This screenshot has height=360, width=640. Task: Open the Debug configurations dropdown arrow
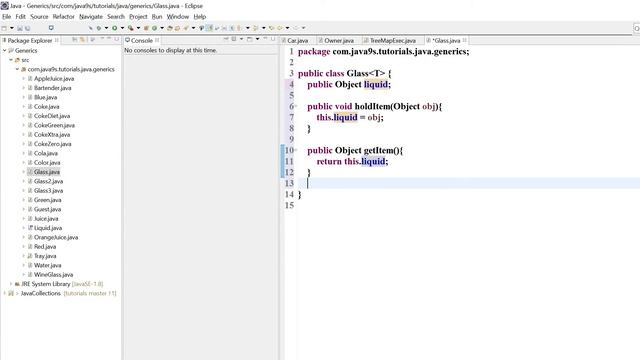(106, 28)
